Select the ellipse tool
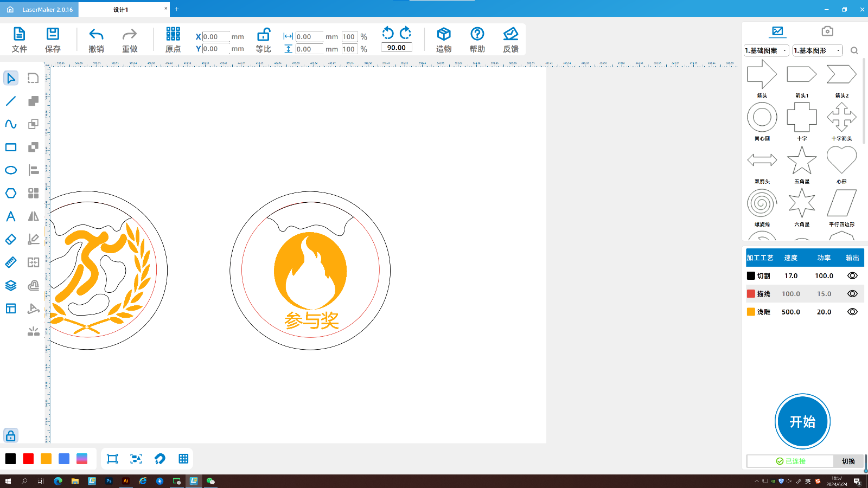This screenshot has height=488, width=868. pyautogui.click(x=11, y=170)
